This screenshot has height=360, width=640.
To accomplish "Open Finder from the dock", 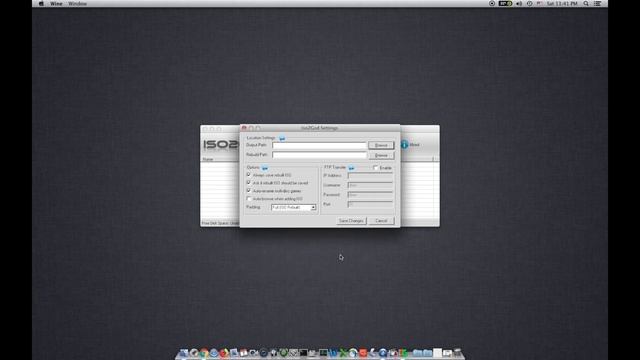I will 184,353.
